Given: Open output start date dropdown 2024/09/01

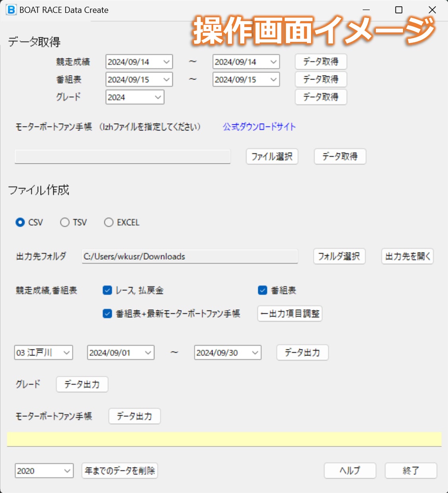Looking at the screenshot, I should pos(121,352).
